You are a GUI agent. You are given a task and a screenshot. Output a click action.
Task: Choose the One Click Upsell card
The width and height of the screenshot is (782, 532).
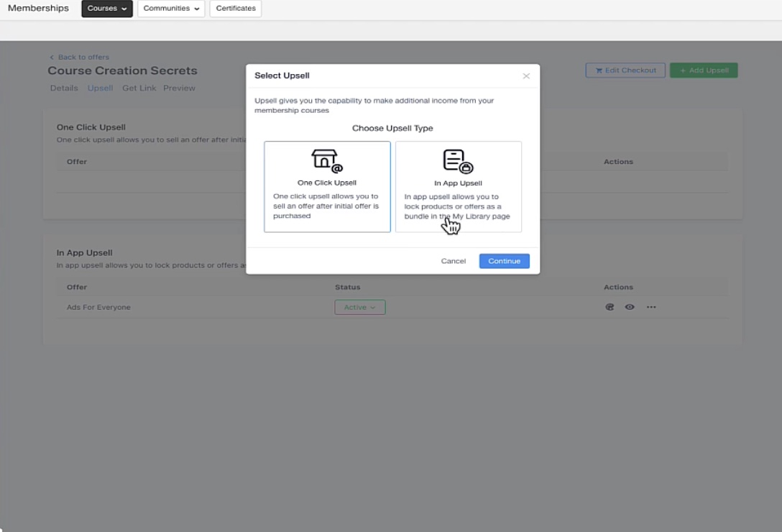(327, 187)
